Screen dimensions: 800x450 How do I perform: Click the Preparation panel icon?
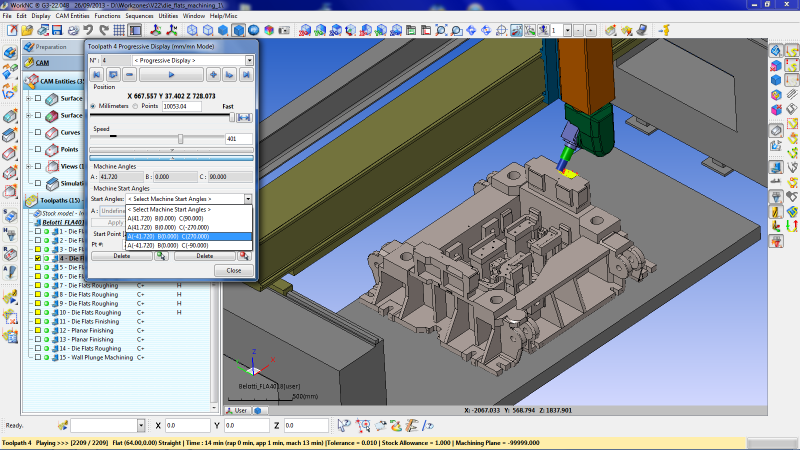29,47
